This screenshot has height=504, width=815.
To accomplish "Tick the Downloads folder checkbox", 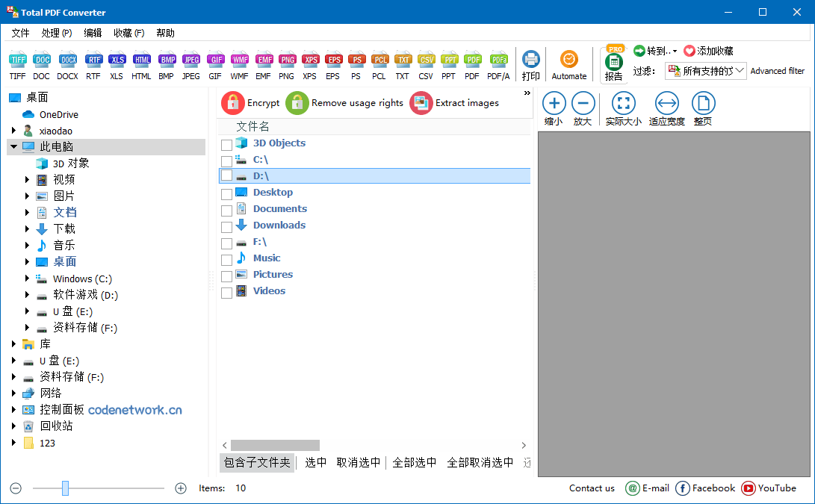I will (227, 226).
